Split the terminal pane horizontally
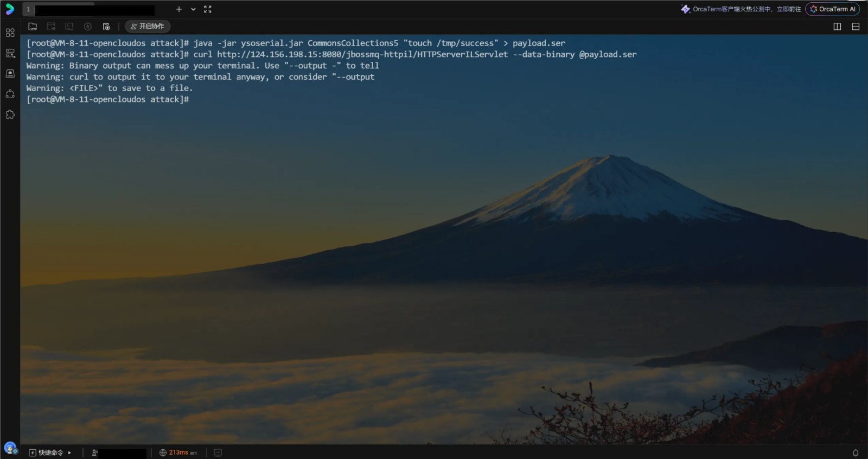Viewport: 868px width, 459px height. pyautogui.click(x=856, y=27)
